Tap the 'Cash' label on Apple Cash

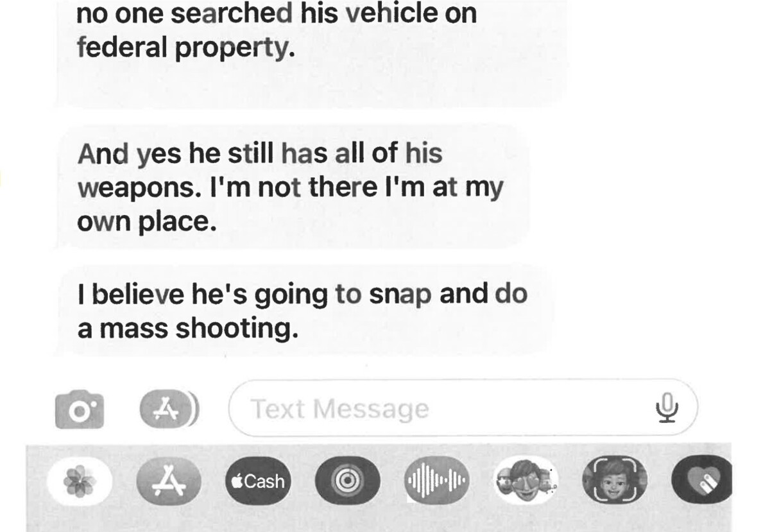click(264, 481)
